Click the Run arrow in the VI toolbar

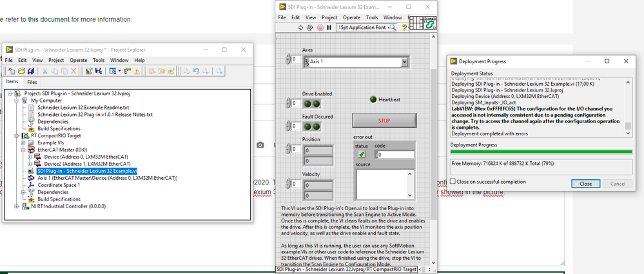300,28
